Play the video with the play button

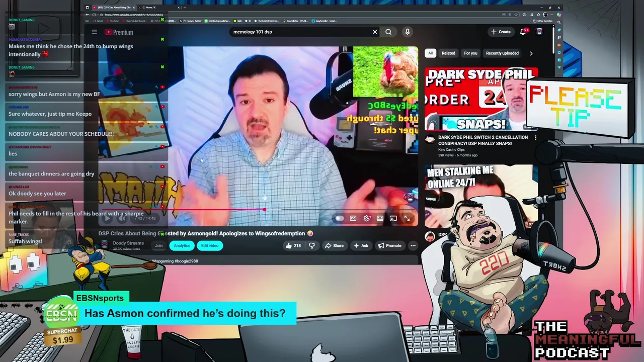click(107, 218)
